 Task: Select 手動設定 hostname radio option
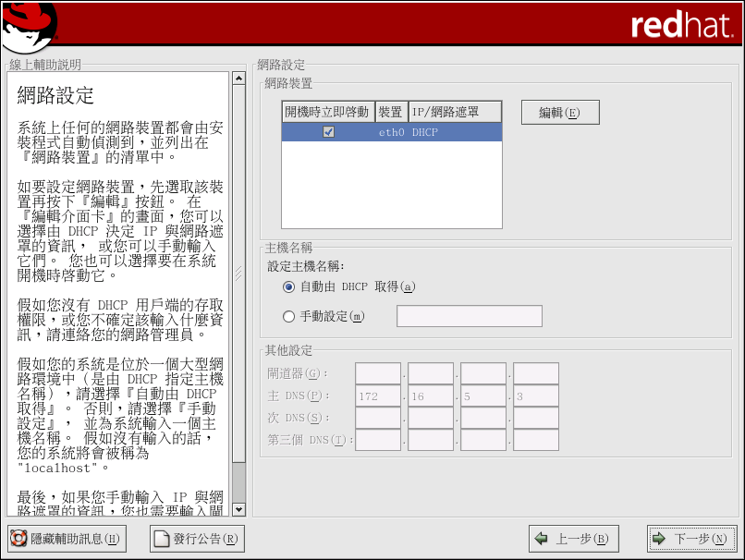coord(289,317)
